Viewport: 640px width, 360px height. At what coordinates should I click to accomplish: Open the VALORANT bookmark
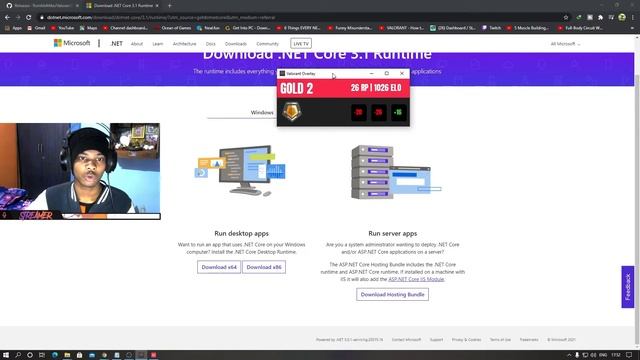pyautogui.click(x=402, y=28)
